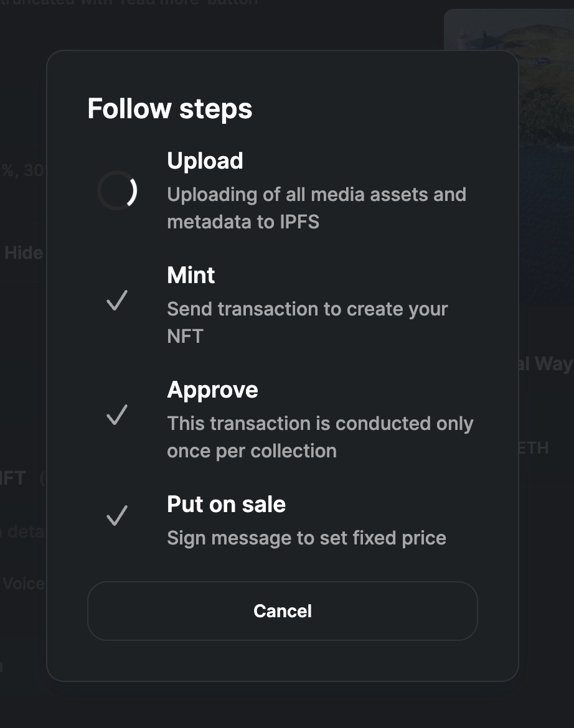
Task: Click the NFT preview image behind the dialog
Action: click(x=542, y=156)
